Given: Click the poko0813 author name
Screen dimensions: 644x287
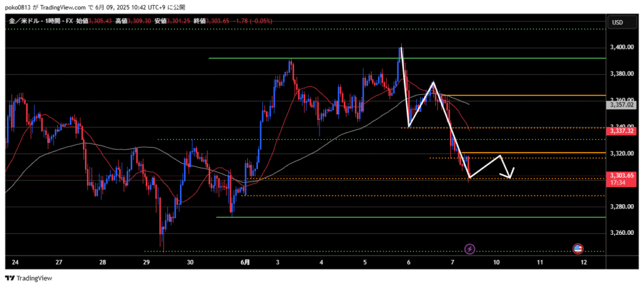Looking at the screenshot, I should (x=18, y=7).
